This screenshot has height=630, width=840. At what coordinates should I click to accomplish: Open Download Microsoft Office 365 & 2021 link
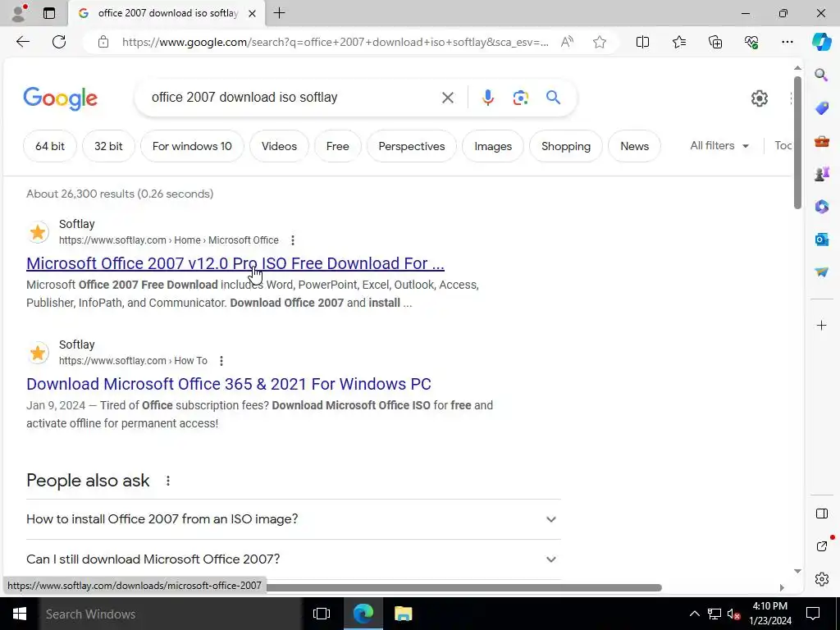tap(229, 384)
